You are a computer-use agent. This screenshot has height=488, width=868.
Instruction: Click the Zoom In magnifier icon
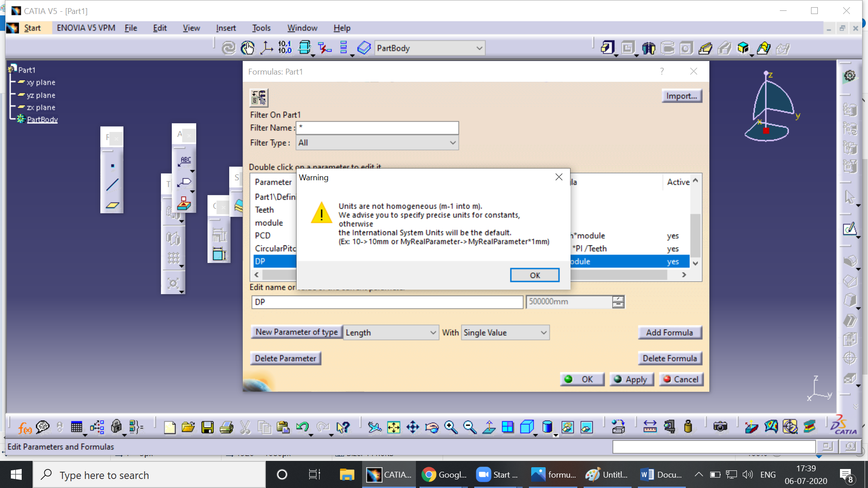tap(451, 427)
